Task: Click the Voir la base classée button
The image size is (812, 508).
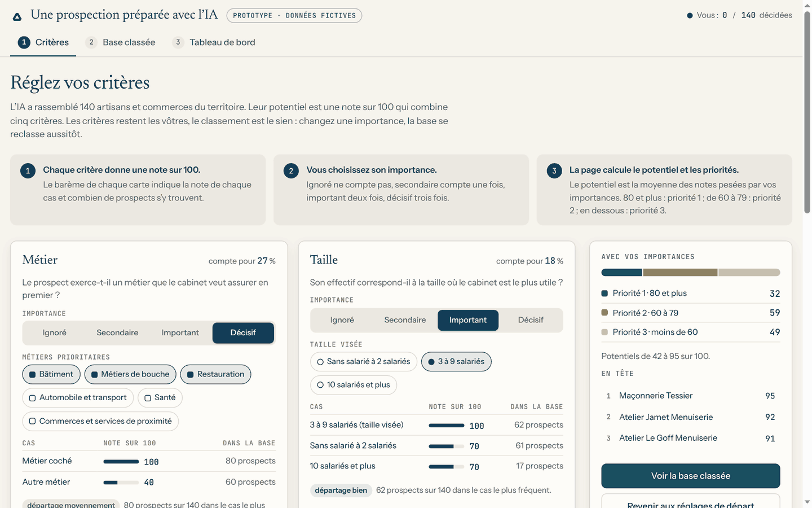Action: pos(691,476)
